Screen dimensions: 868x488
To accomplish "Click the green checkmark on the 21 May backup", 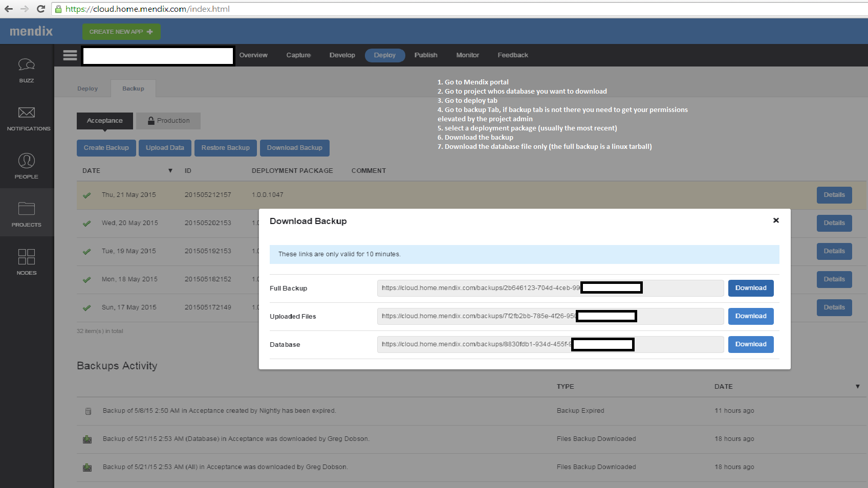I will 86,195.
